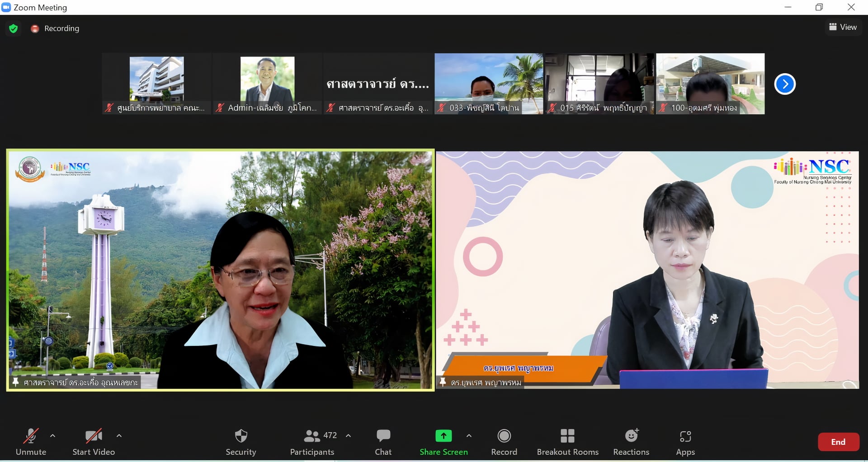Click muted mic icon on 015 ศิริรัตน์ thumbnail

click(552, 107)
